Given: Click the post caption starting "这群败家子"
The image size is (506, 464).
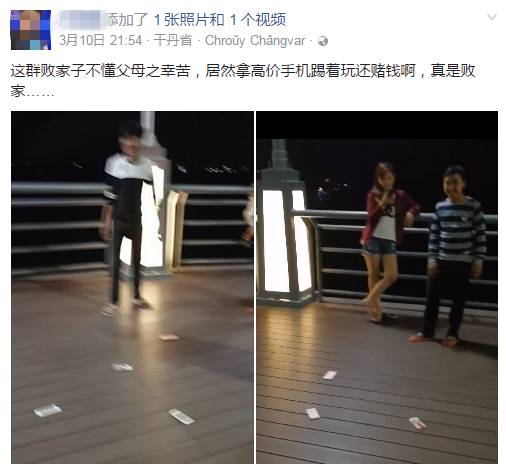Looking at the screenshot, I should pyautogui.click(x=243, y=81).
